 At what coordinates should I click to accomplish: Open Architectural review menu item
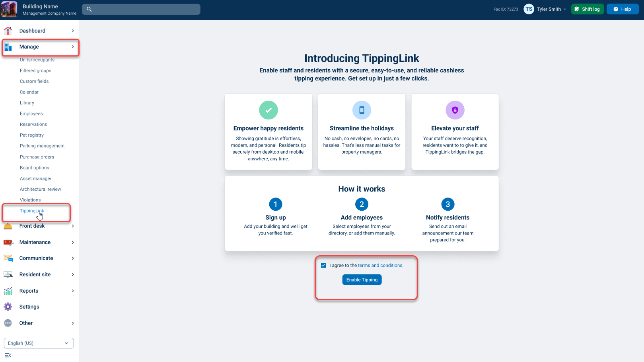[x=41, y=189]
